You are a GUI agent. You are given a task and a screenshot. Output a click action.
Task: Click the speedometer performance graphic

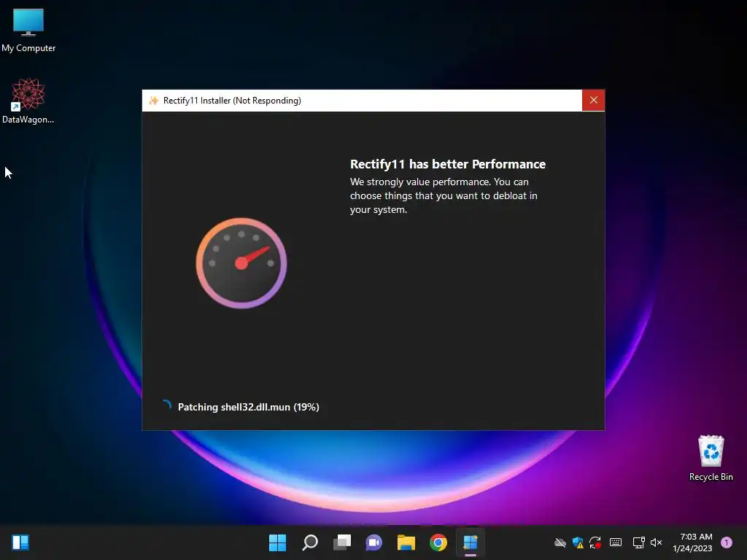click(241, 262)
